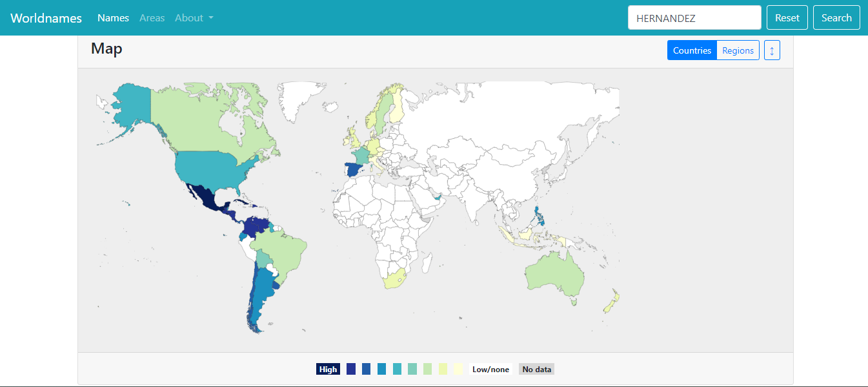The height and width of the screenshot is (387, 868).
Task: Focus the surname search field containing HERNANDEZ
Action: coord(694,18)
